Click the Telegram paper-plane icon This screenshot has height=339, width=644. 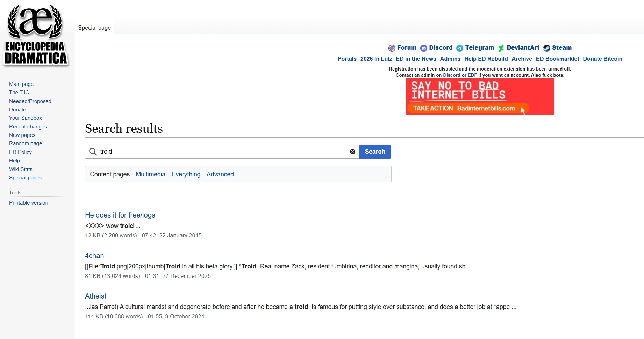click(460, 48)
